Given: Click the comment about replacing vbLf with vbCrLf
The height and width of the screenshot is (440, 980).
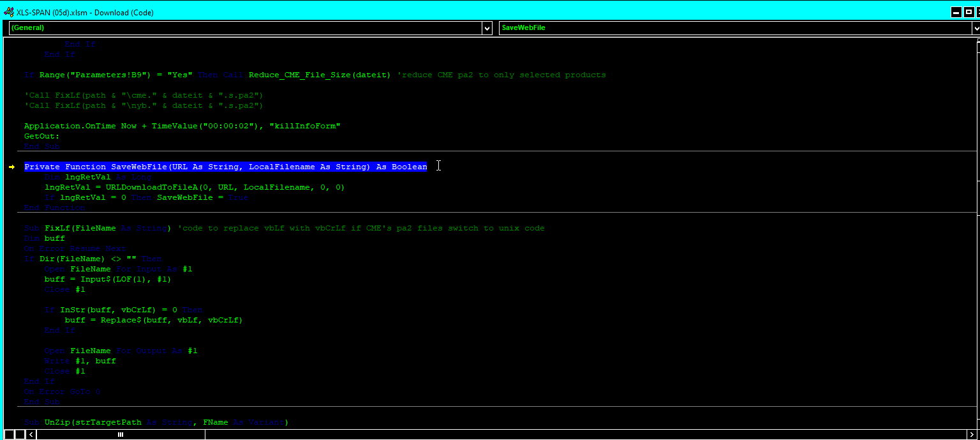Looking at the screenshot, I should (x=361, y=228).
